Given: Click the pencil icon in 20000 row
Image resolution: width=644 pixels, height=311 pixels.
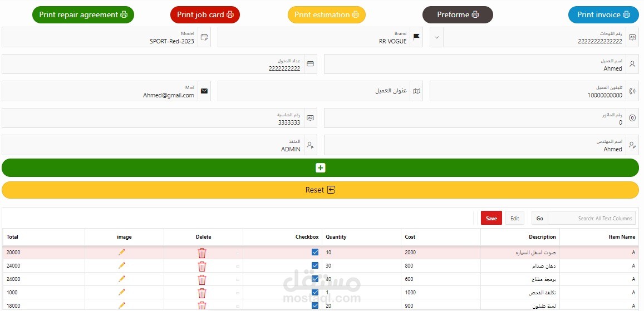Looking at the screenshot, I should coord(121,252).
